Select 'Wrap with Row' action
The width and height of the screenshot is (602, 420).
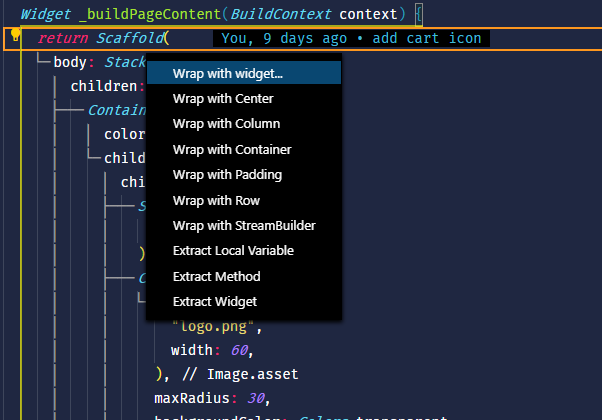pyautogui.click(x=244, y=200)
